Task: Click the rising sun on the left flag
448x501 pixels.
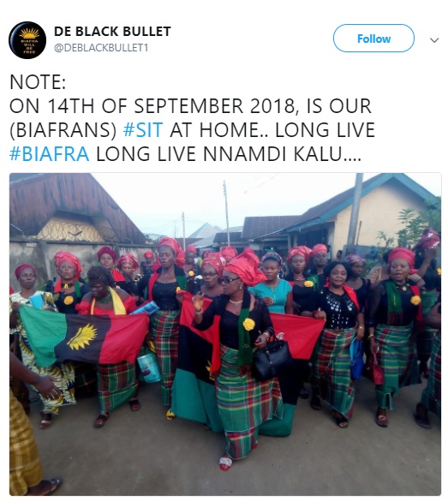Action: coord(83,336)
